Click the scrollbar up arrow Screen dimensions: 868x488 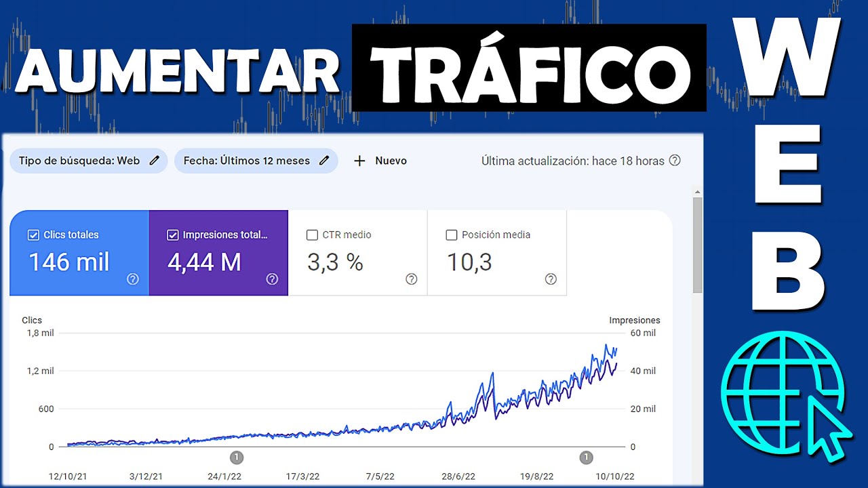(x=697, y=192)
